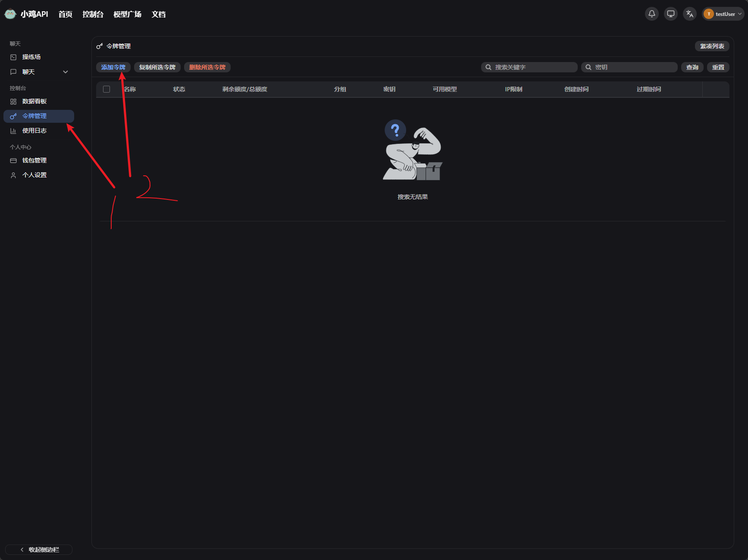The width and height of the screenshot is (748, 560).
Task: Open the notifications bell icon
Action: coord(651,14)
